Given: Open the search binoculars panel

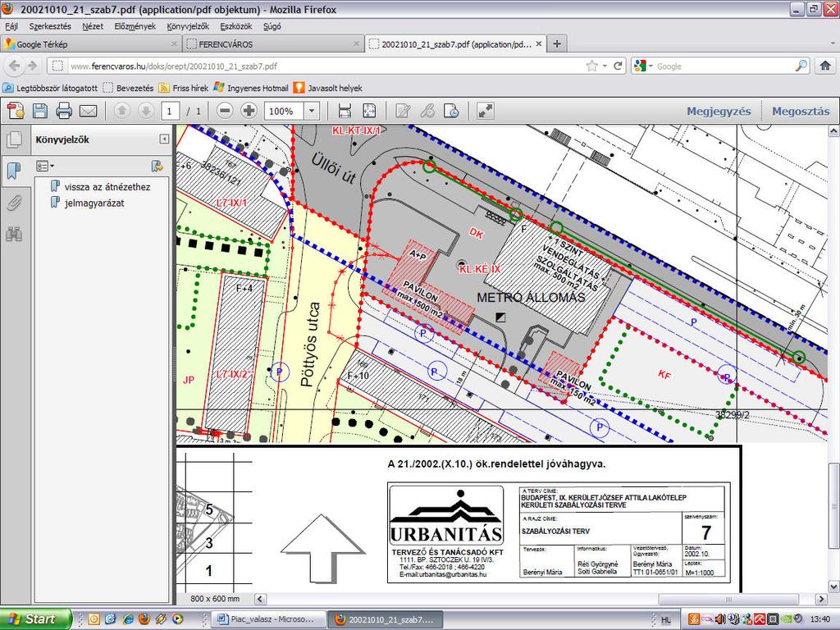Looking at the screenshot, I should point(14,234).
